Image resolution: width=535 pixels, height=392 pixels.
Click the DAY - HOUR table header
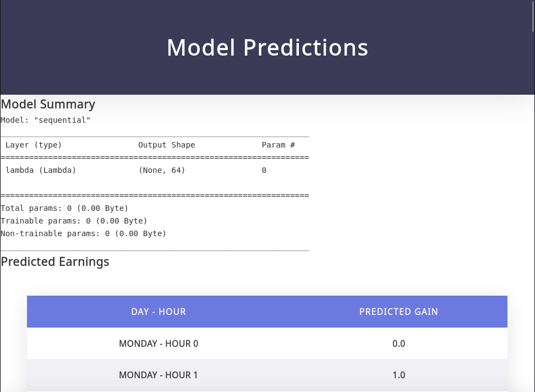click(159, 312)
